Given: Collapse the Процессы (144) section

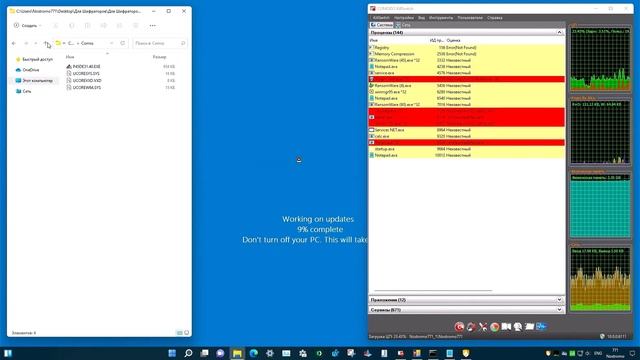Looking at the screenshot, I should tap(559, 32).
